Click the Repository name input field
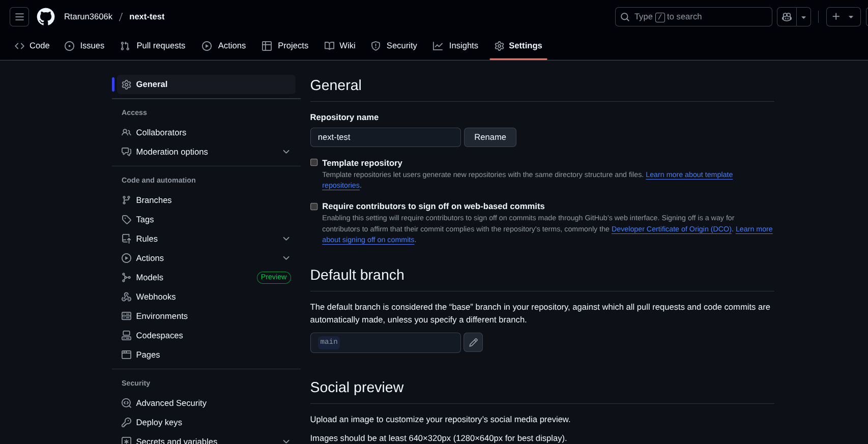 click(386, 137)
